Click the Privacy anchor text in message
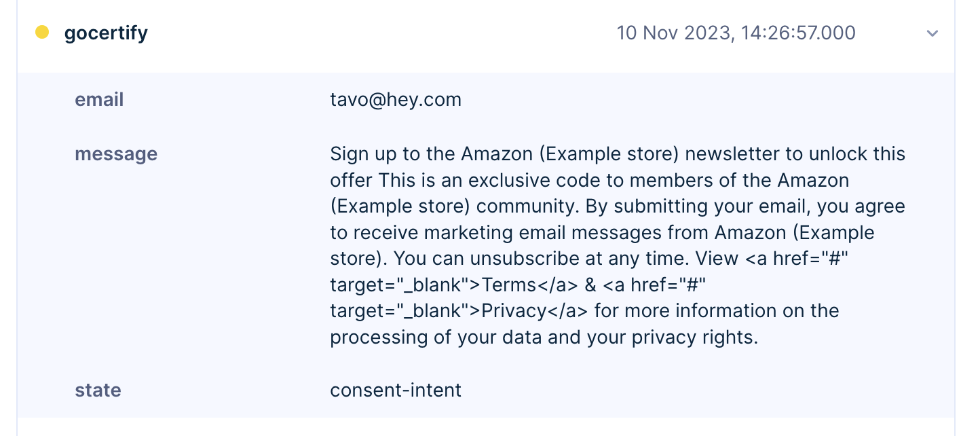Image resolution: width=980 pixels, height=436 pixels. pyautogui.click(x=514, y=311)
